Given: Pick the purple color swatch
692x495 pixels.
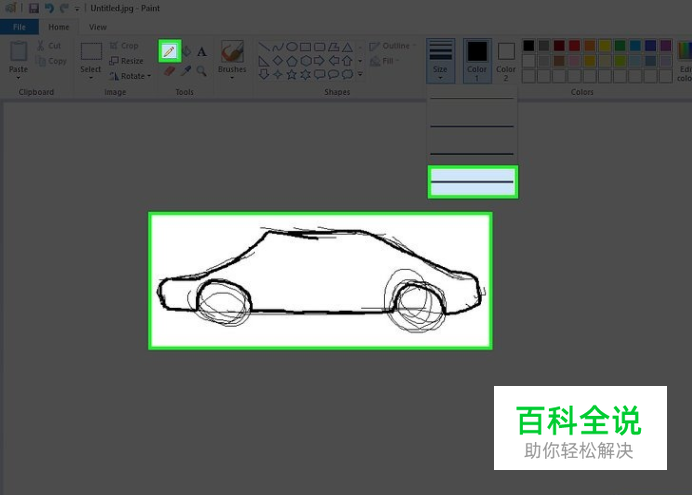Looking at the screenshot, I should point(666,45).
